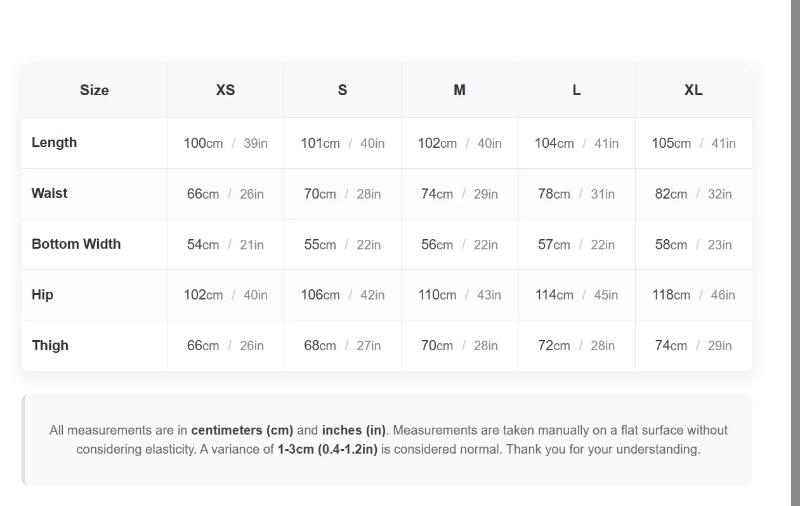Click the XS size column header

(225, 90)
